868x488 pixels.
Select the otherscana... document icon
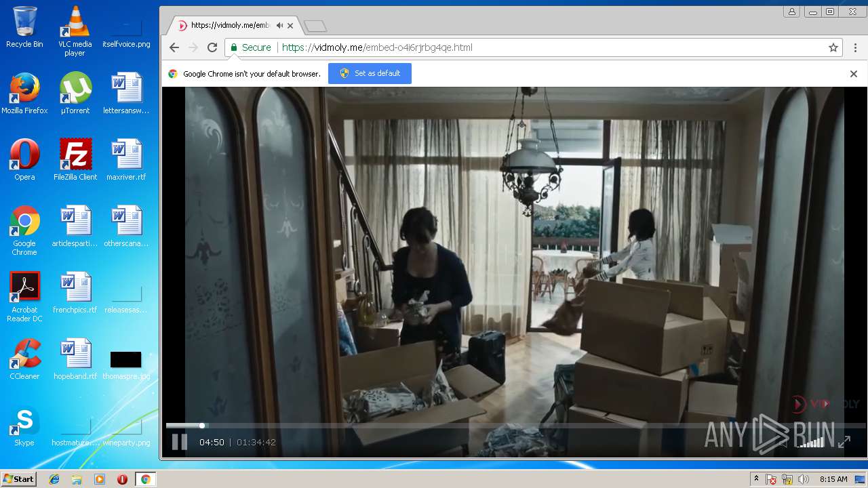click(x=126, y=226)
